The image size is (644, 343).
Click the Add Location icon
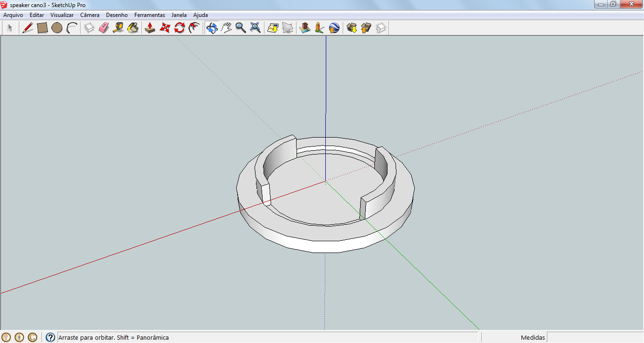coord(273,28)
